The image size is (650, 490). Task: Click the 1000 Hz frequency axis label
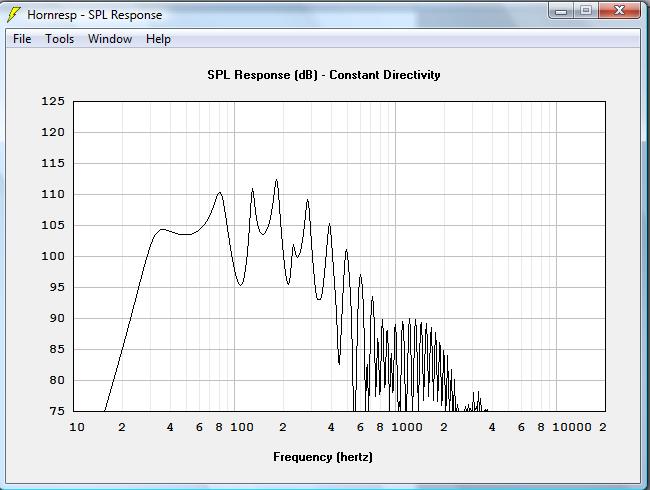tap(407, 427)
